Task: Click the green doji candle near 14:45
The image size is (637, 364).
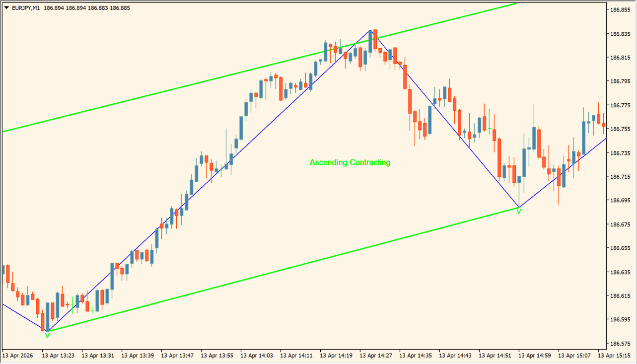Action: click(490, 129)
